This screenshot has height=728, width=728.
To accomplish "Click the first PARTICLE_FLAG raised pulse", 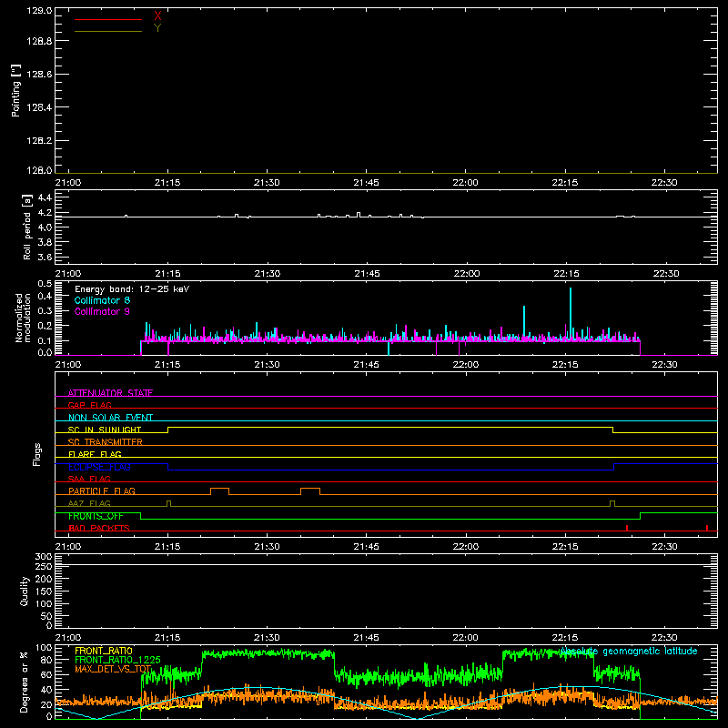I will point(219,491).
